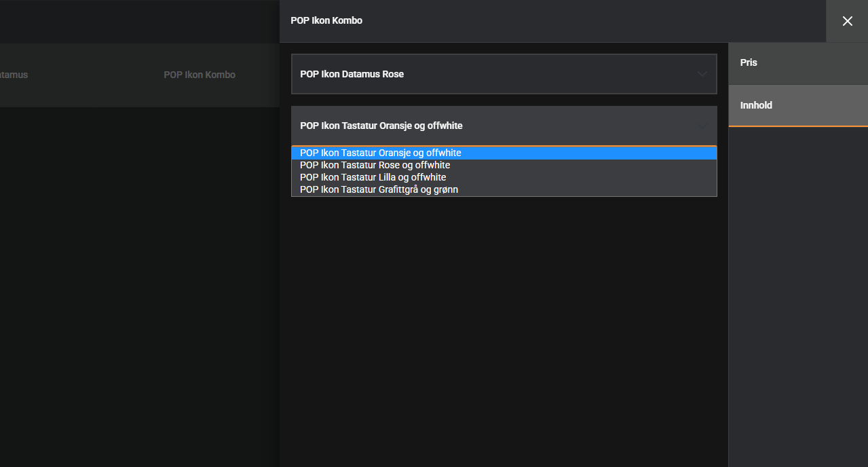
Task: Click the orange underline beneath Innhold tab
Action: coord(798,126)
